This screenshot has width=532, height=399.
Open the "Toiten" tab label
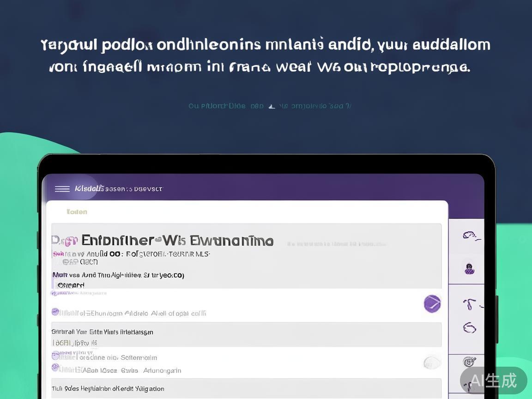[x=77, y=212]
